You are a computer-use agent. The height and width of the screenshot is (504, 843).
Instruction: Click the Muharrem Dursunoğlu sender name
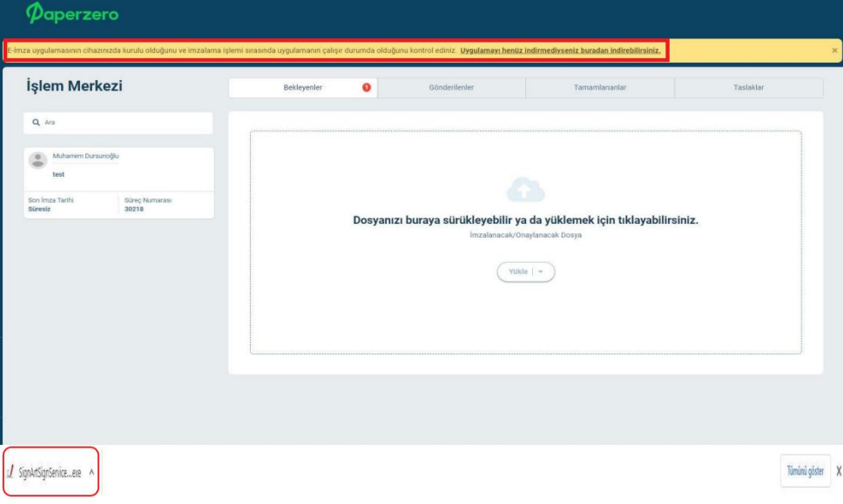point(85,156)
